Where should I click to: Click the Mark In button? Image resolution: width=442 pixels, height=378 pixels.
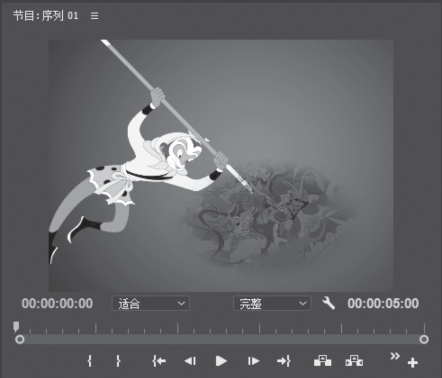tap(89, 361)
